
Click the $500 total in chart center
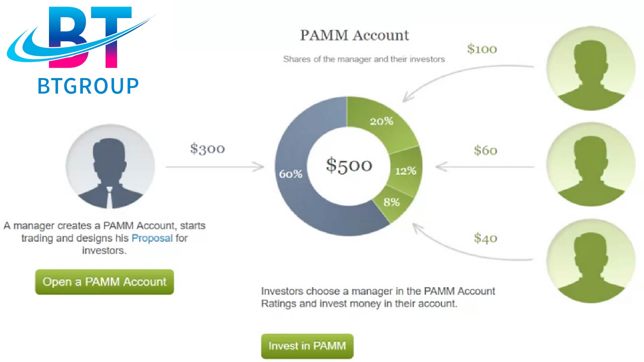[349, 165]
